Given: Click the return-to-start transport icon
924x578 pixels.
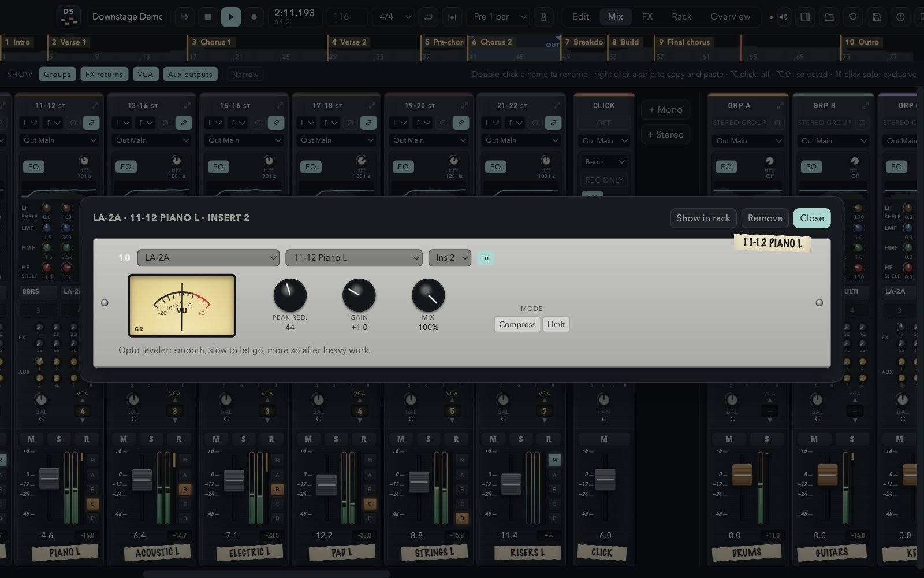Looking at the screenshot, I should click(185, 17).
